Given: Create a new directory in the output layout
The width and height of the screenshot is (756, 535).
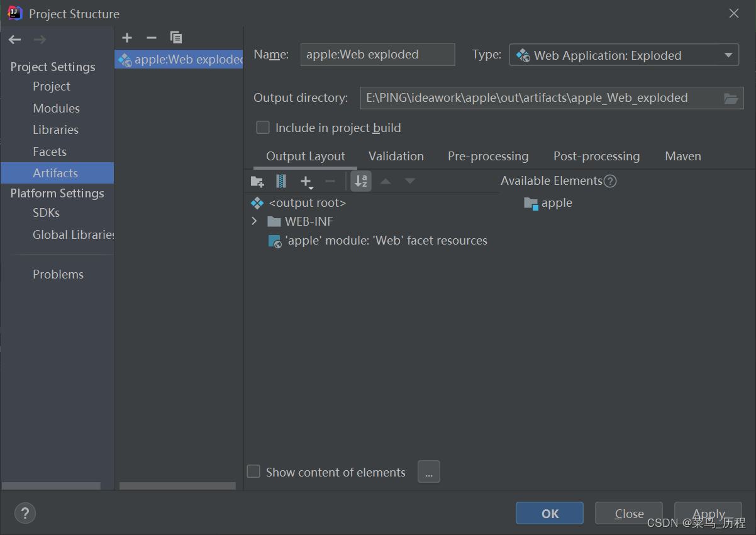Looking at the screenshot, I should pyautogui.click(x=257, y=181).
